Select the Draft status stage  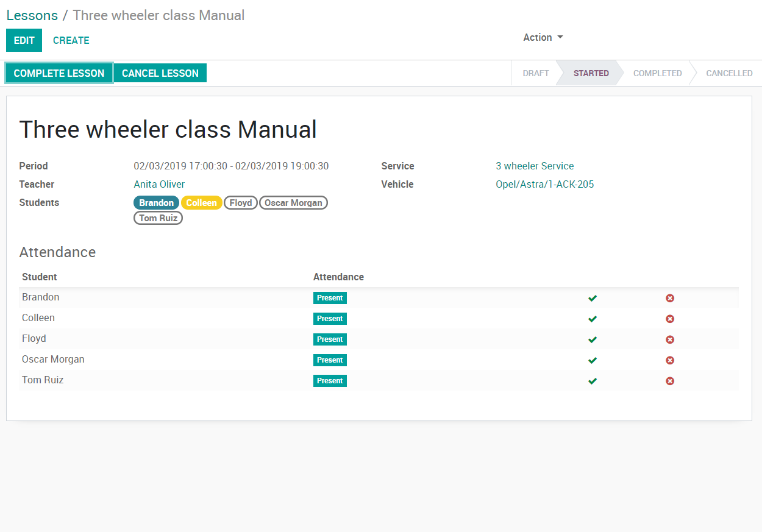(x=535, y=73)
